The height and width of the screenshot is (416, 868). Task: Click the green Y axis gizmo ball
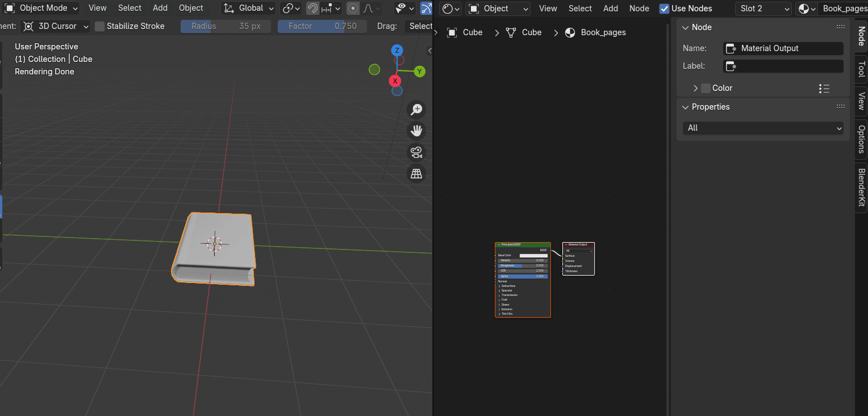[419, 71]
